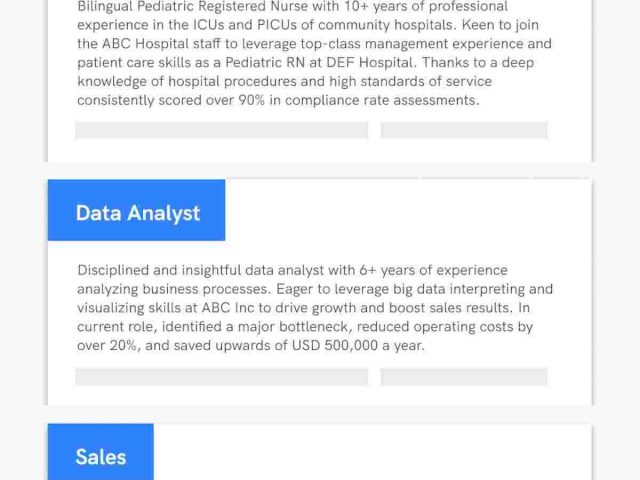This screenshot has height=480, width=640.
Task: Click the blue Sales heading label
Action: click(x=101, y=456)
